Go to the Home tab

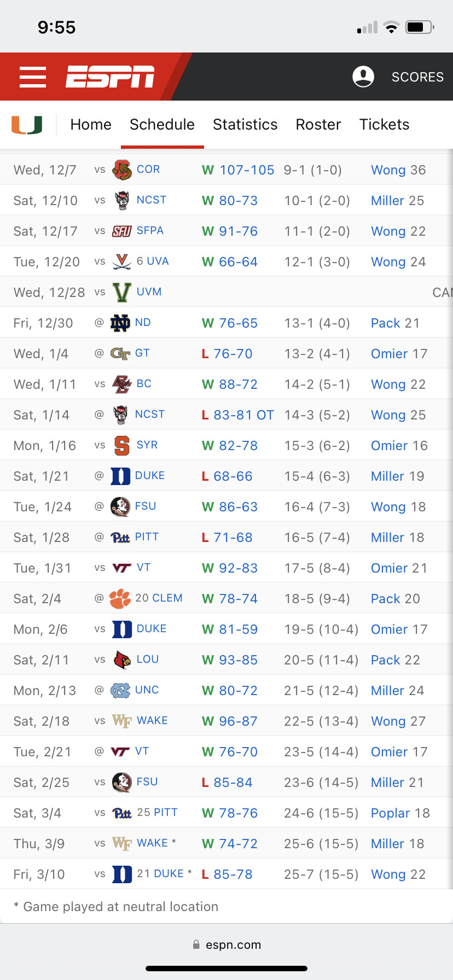[91, 125]
